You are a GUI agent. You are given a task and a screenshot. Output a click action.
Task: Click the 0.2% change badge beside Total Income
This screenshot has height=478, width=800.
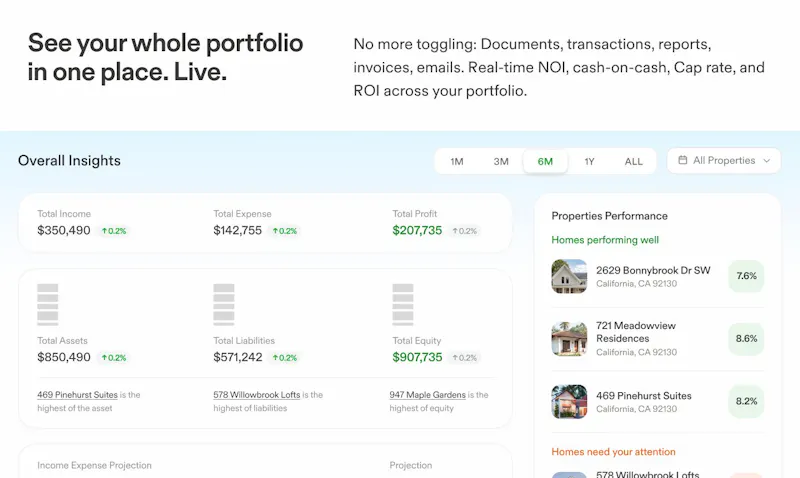pyautogui.click(x=114, y=231)
